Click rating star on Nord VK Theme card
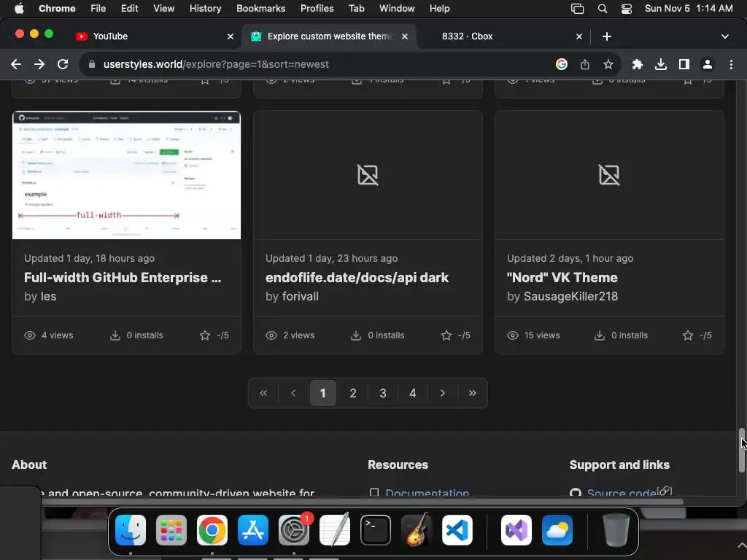Viewport: 747px width, 560px height. [x=688, y=335]
